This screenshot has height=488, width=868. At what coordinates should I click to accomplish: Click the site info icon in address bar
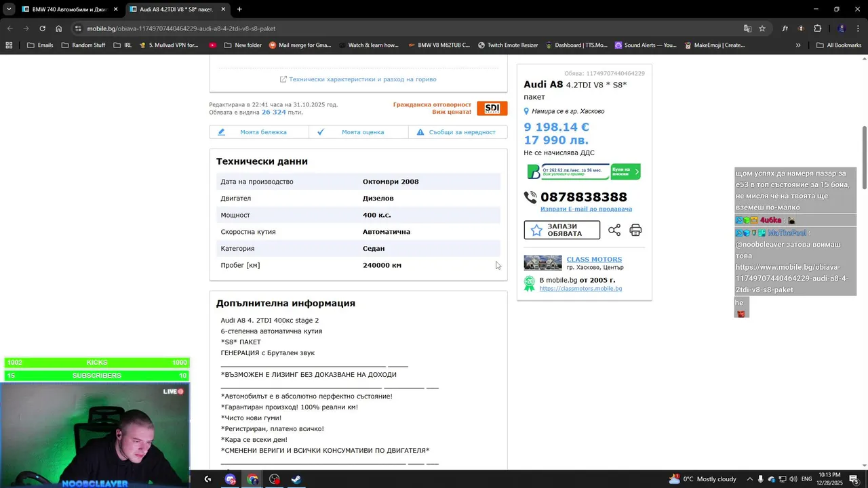[79, 28]
